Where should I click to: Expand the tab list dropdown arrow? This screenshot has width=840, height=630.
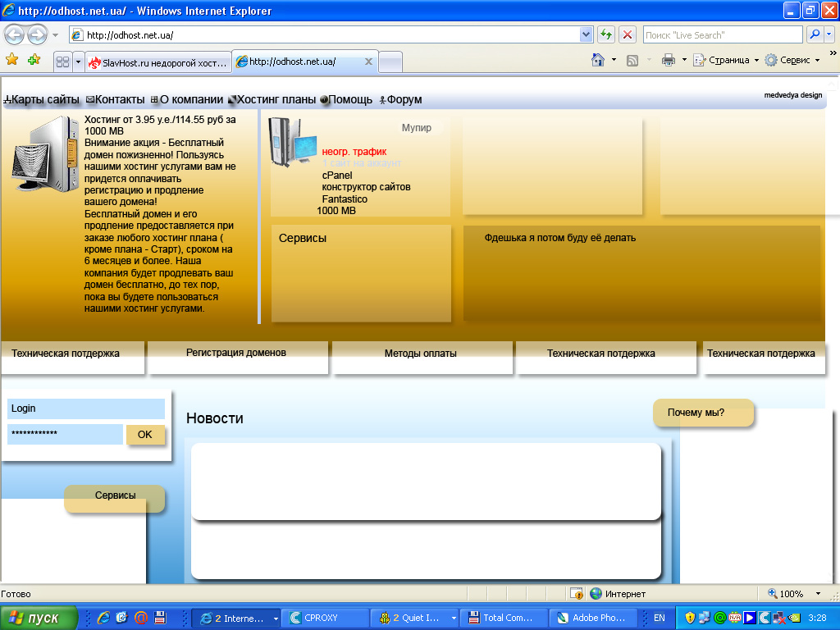click(x=78, y=62)
